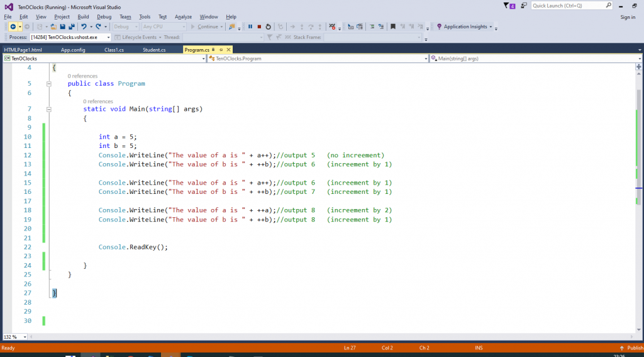The width and height of the screenshot is (644, 357).
Task: Switch to the HTMLPage1.html tab
Action: point(23,50)
